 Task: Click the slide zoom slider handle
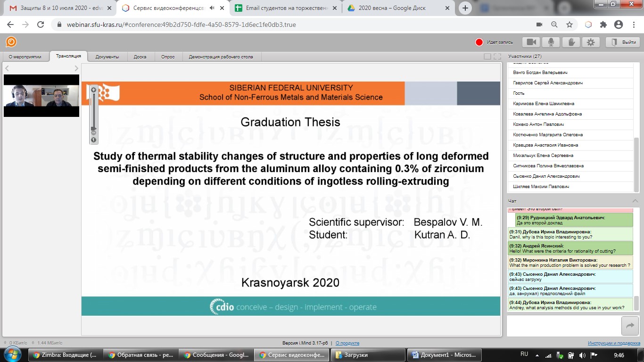tap(93, 128)
